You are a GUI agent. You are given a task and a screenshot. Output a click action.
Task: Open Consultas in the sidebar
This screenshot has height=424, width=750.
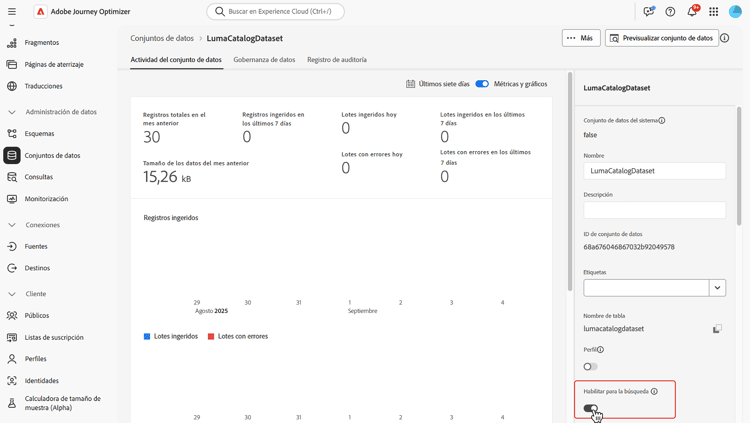39,177
